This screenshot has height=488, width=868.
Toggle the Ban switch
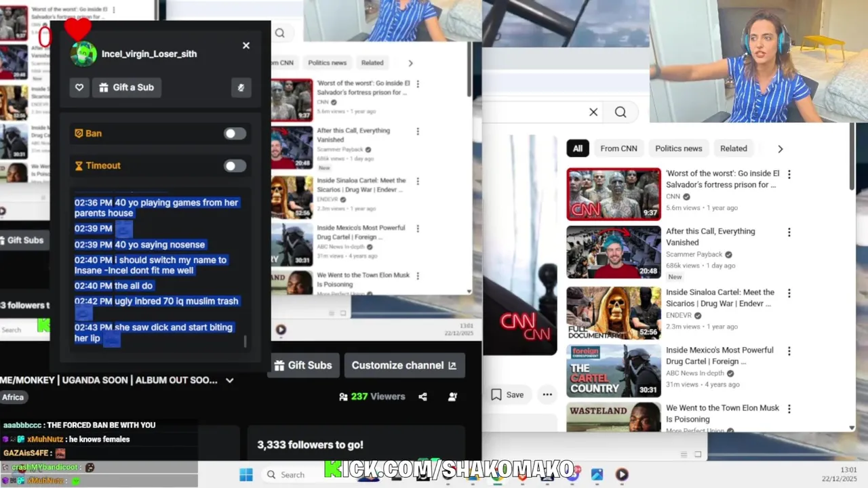[235, 134]
